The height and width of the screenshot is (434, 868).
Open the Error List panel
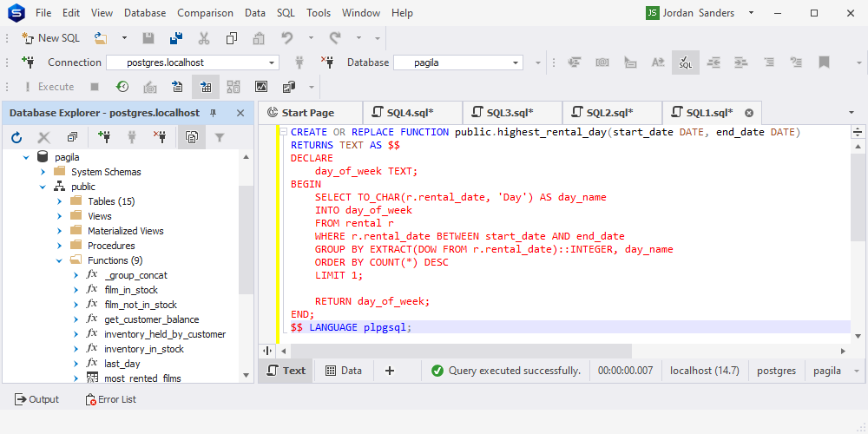coord(111,399)
